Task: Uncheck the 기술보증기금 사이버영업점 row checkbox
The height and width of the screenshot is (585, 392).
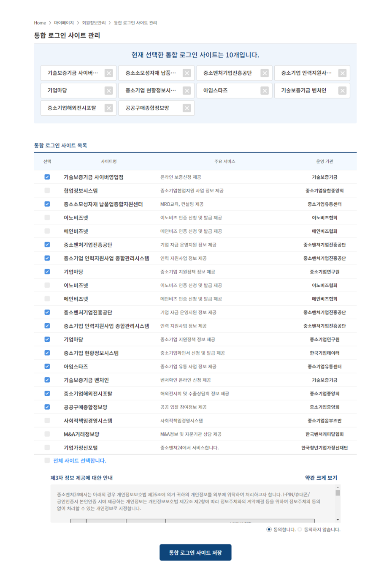Action: [x=47, y=177]
